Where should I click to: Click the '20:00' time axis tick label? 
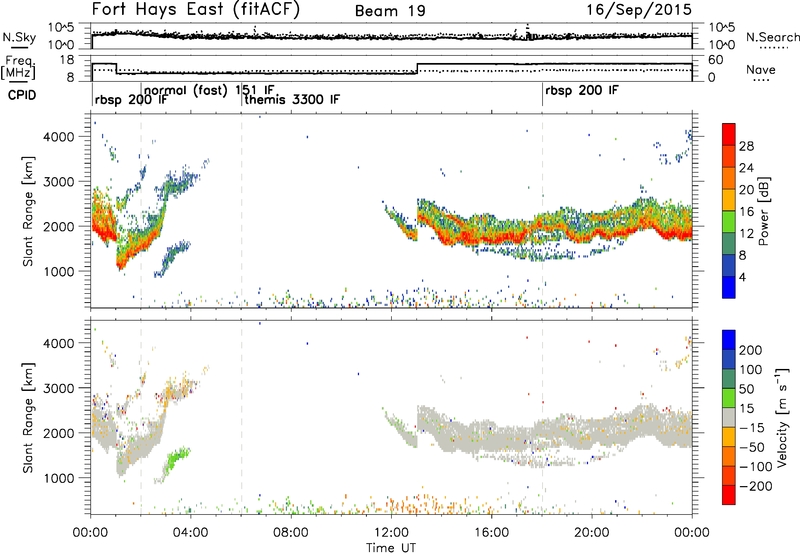592,532
